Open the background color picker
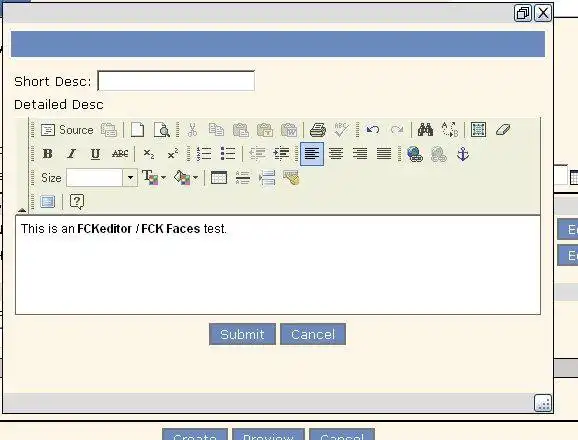 click(x=182, y=178)
